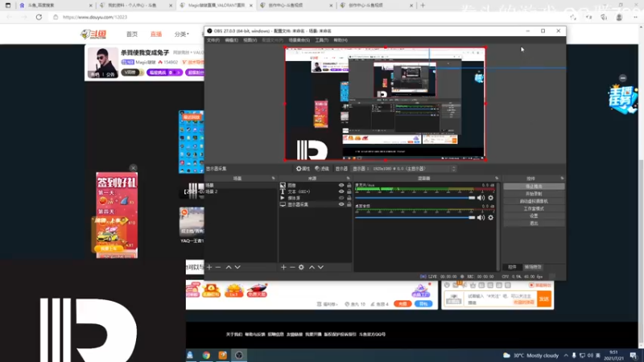The image size is (644, 362).
Task: Open the View (视图) menu in OBS
Action: point(250,40)
